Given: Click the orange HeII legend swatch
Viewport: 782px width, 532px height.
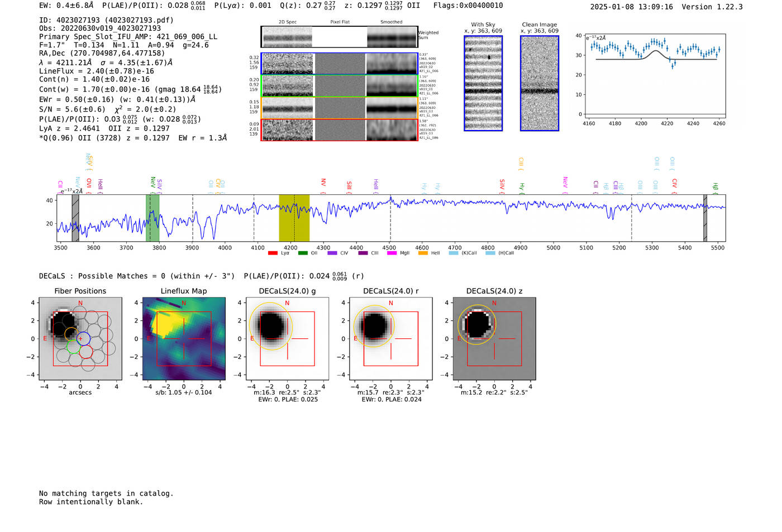Looking at the screenshot, I should 423,253.
